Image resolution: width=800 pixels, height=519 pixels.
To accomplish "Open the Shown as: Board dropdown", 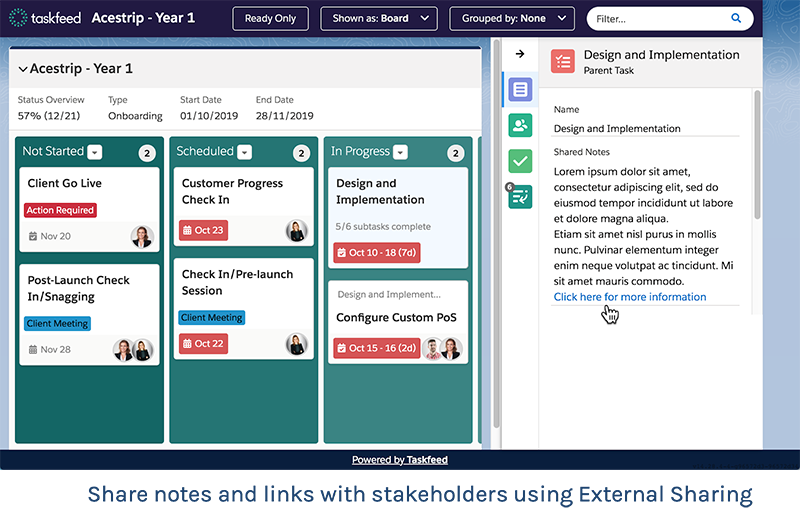I will pyautogui.click(x=379, y=18).
